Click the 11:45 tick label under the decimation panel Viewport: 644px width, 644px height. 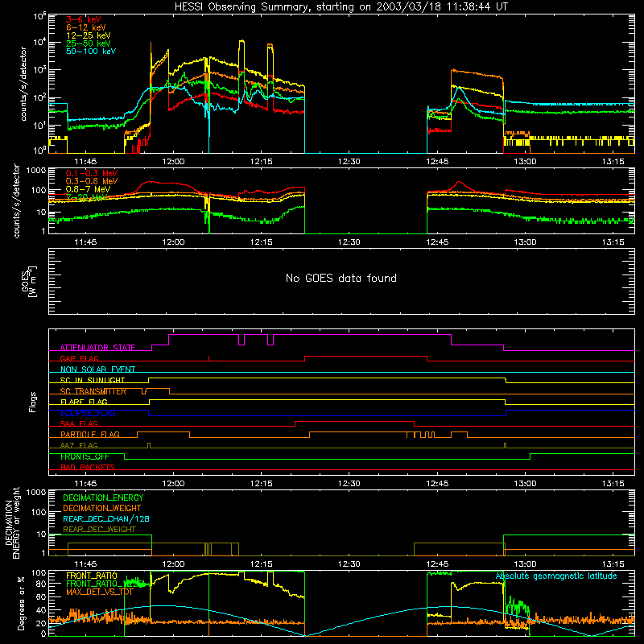click(85, 564)
